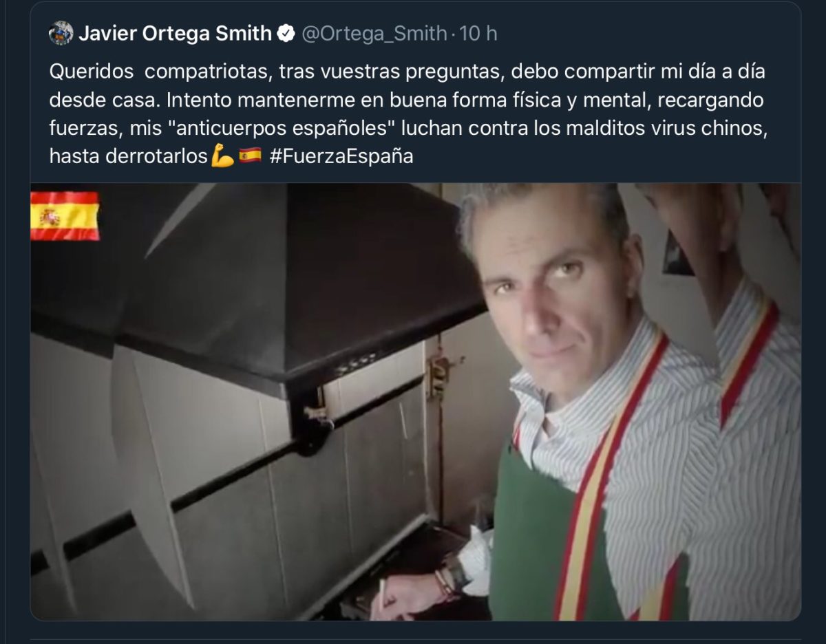Open the @Ortega_Smith handle
The image size is (826, 644).
[374, 34]
